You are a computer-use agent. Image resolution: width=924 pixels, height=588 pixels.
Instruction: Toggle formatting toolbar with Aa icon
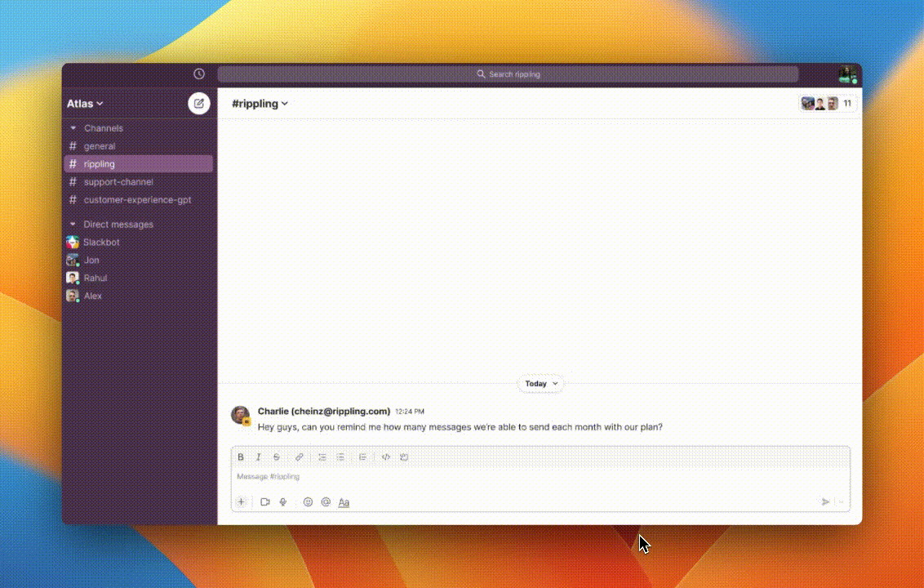coord(344,502)
